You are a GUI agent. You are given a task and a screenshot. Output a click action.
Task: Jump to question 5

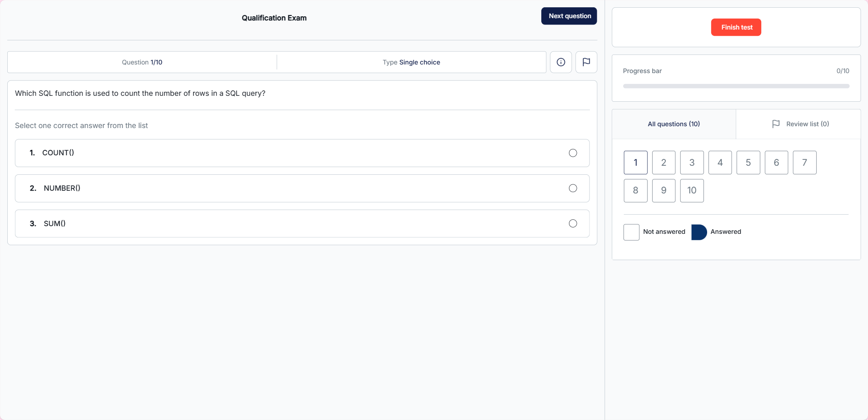[x=748, y=163]
